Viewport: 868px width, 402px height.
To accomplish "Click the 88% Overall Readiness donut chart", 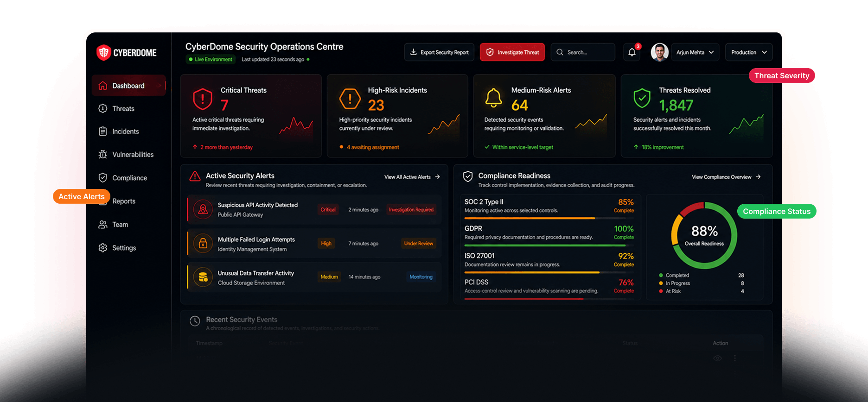I will (704, 235).
